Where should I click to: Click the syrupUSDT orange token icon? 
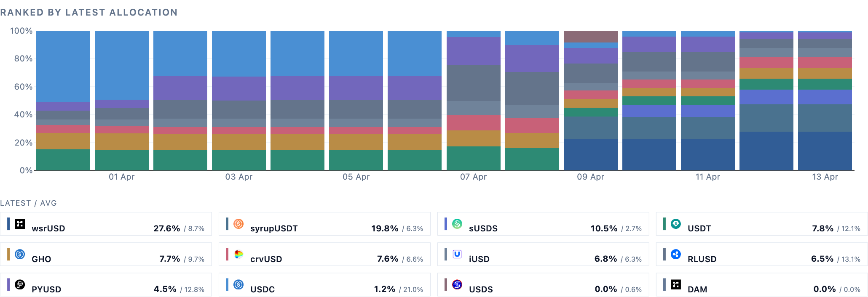point(238,224)
